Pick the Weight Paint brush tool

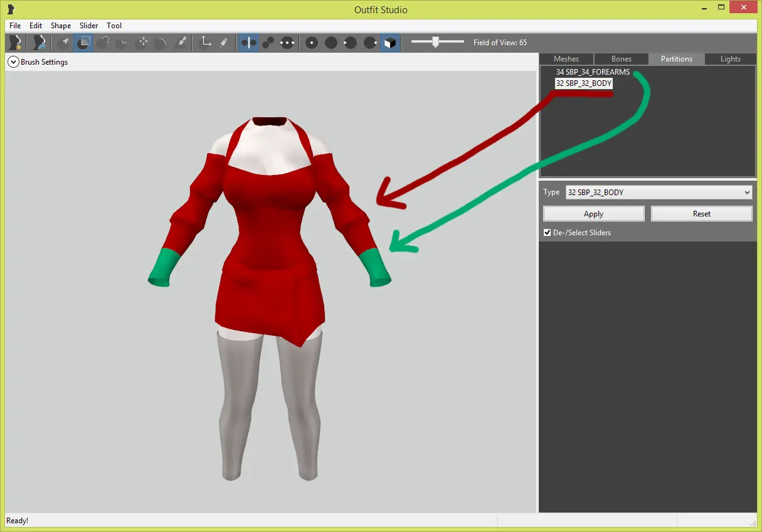[x=182, y=43]
